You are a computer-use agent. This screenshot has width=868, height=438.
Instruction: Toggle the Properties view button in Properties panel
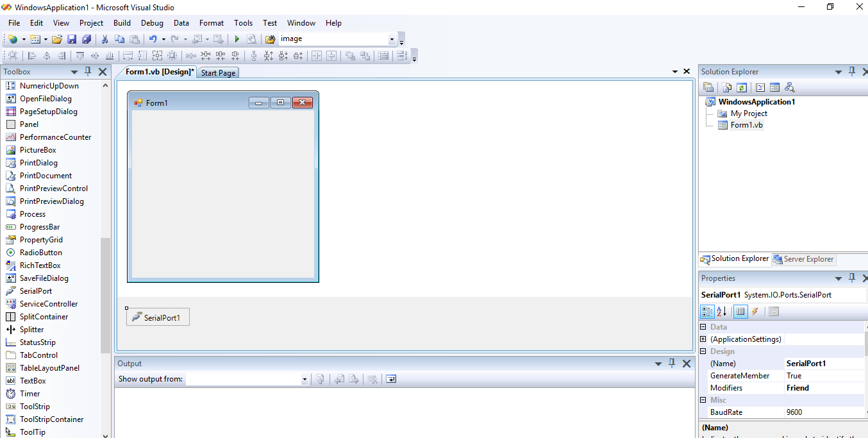(740, 312)
